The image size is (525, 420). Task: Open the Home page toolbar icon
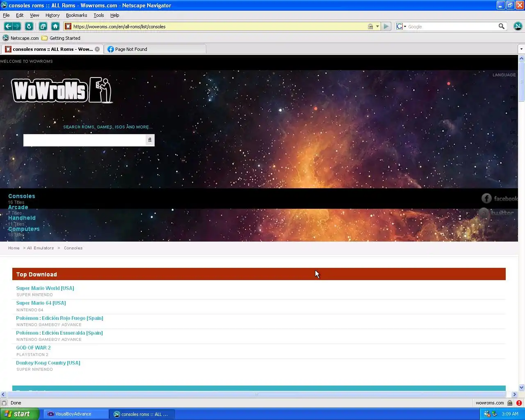click(x=55, y=26)
